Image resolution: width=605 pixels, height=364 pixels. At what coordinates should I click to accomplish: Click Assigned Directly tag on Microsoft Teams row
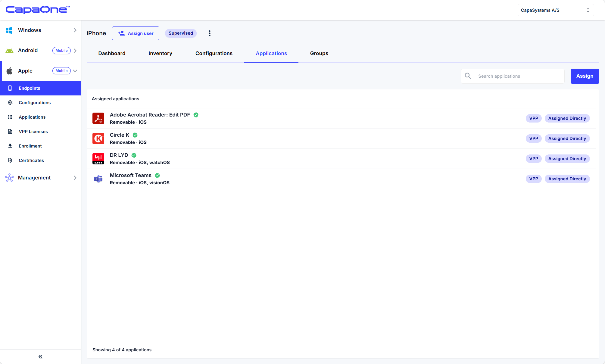(x=567, y=179)
